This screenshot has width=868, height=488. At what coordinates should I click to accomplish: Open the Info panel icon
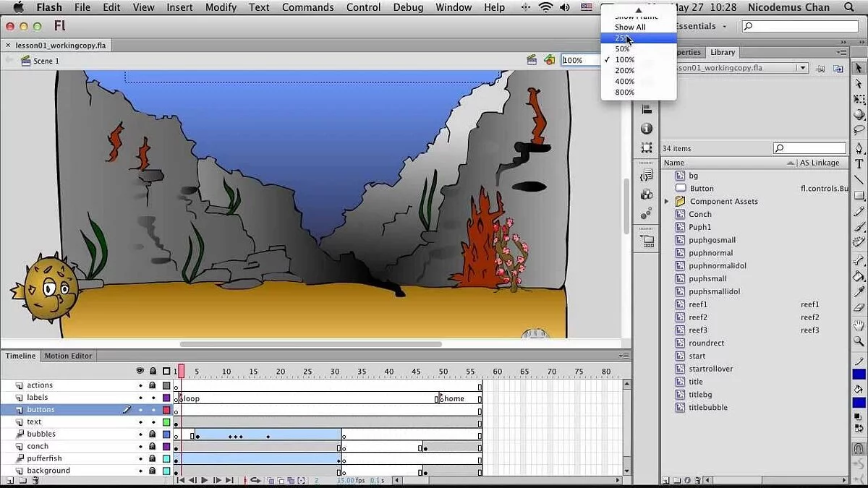click(647, 129)
